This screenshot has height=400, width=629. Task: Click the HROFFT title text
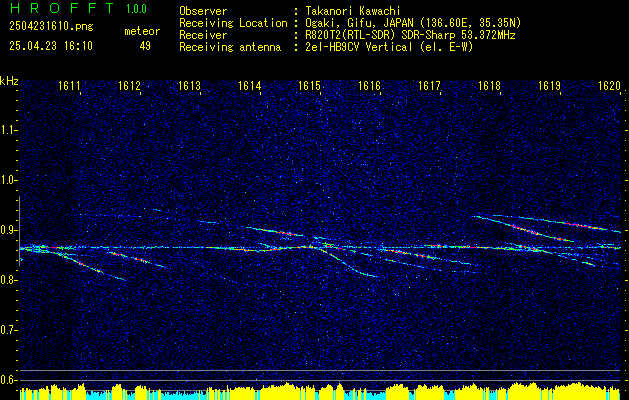62,8
